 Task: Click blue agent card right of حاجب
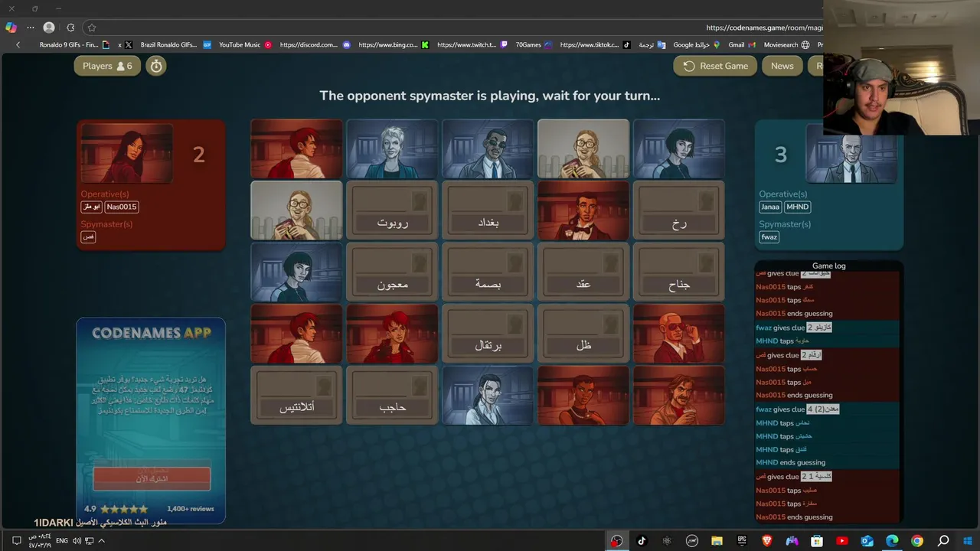pos(488,395)
